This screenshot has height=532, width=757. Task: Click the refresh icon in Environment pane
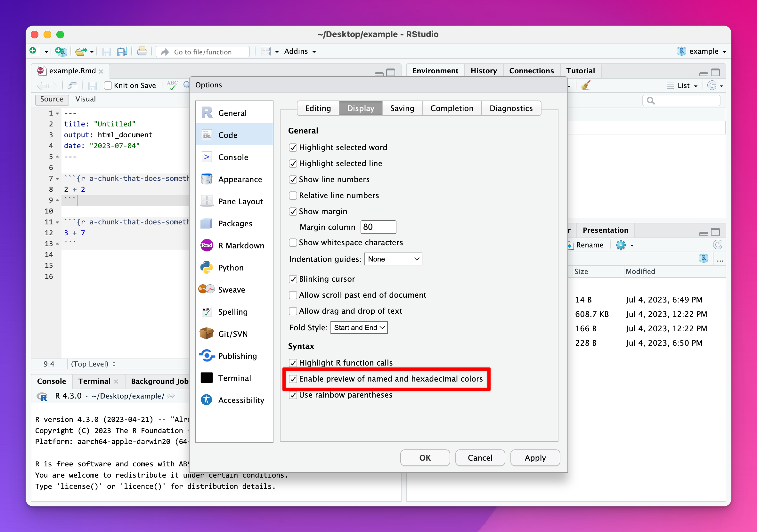pos(712,86)
